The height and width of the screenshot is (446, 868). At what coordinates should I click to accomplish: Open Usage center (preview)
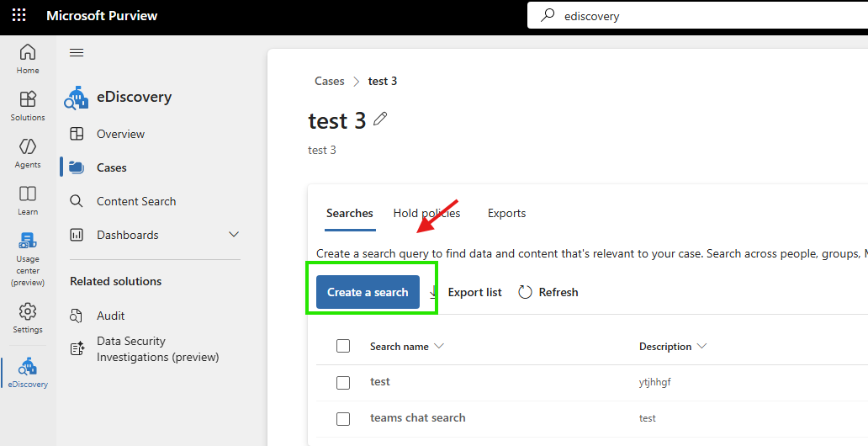click(28, 258)
